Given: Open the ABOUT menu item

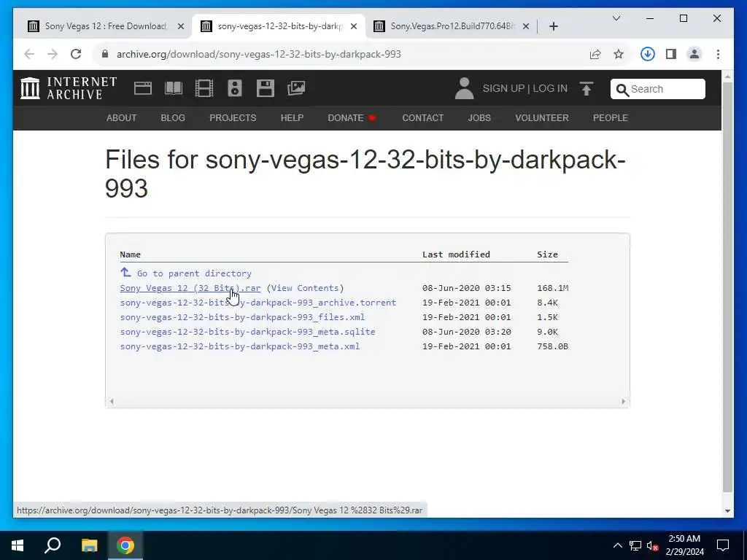Looking at the screenshot, I should [x=122, y=117].
